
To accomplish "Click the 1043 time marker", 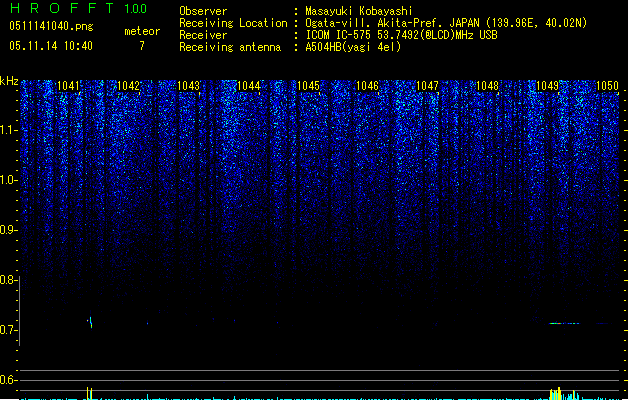I will click(x=188, y=86).
